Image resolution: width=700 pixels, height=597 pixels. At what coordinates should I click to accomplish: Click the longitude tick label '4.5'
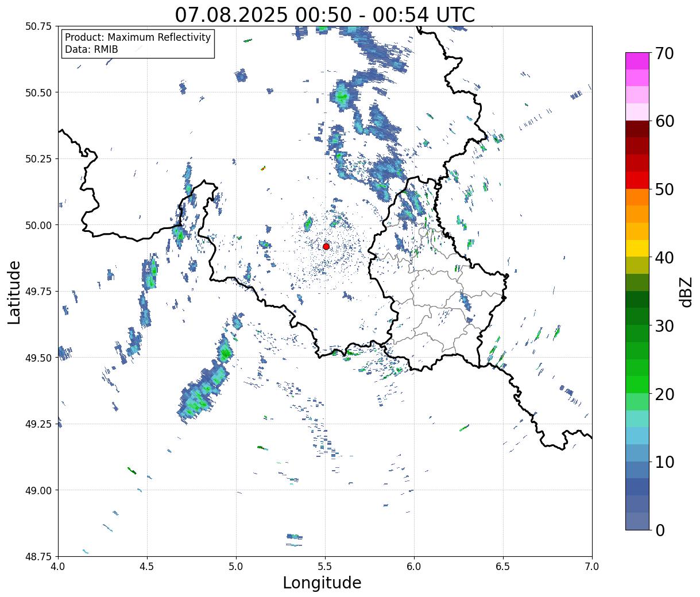pyautogui.click(x=147, y=567)
